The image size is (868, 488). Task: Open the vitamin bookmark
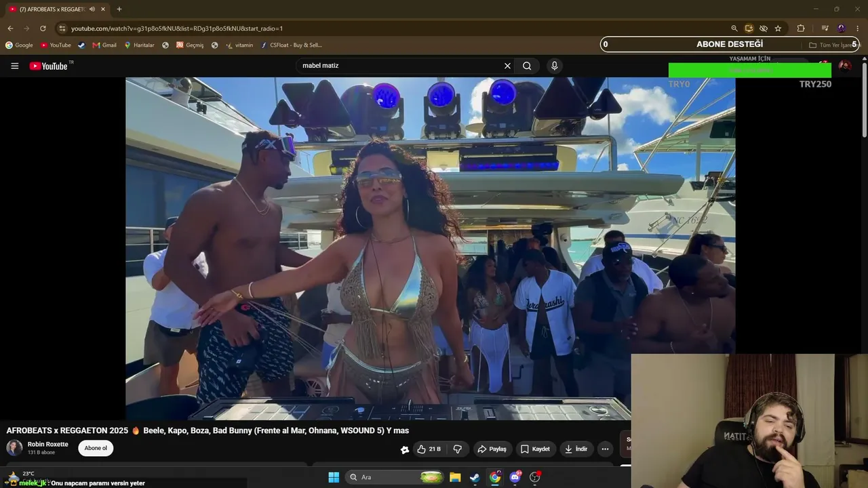(x=239, y=45)
